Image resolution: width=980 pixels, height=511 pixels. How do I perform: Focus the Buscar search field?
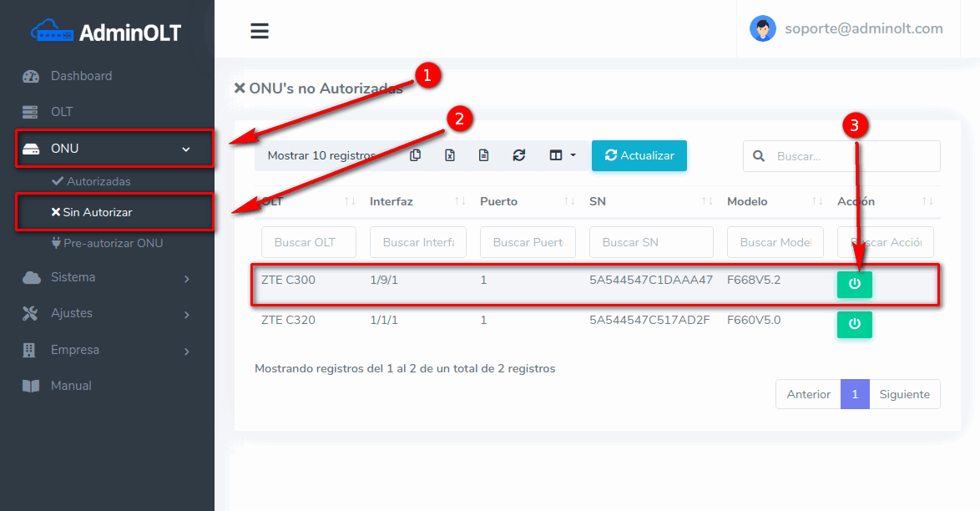851,156
